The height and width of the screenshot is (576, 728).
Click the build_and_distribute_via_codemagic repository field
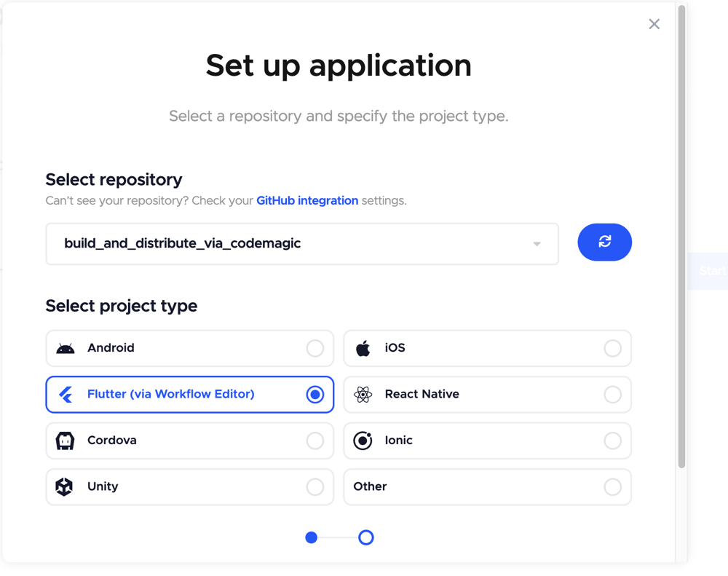point(302,244)
